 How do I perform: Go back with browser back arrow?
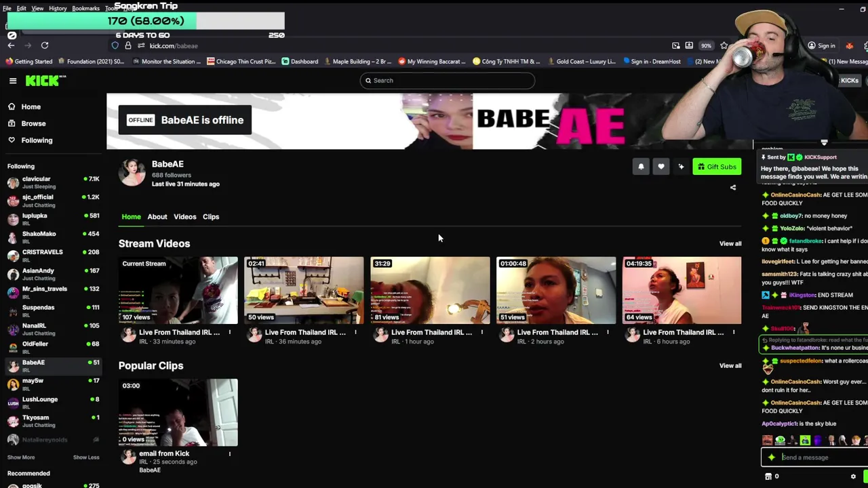click(11, 45)
